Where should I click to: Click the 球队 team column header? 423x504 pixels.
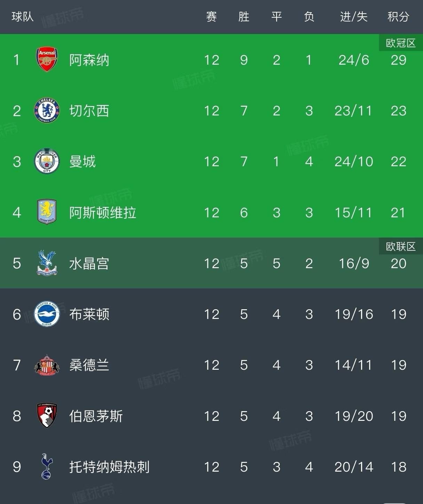[23, 17]
